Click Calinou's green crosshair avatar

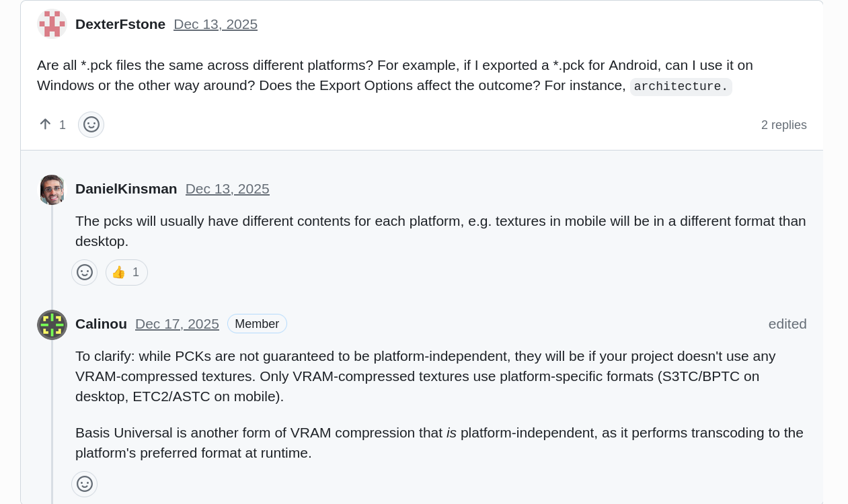tap(52, 325)
